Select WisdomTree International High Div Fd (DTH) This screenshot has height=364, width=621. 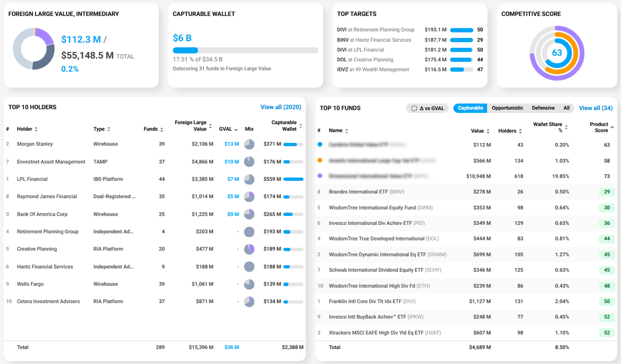pyautogui.click(x=379, y=286)
